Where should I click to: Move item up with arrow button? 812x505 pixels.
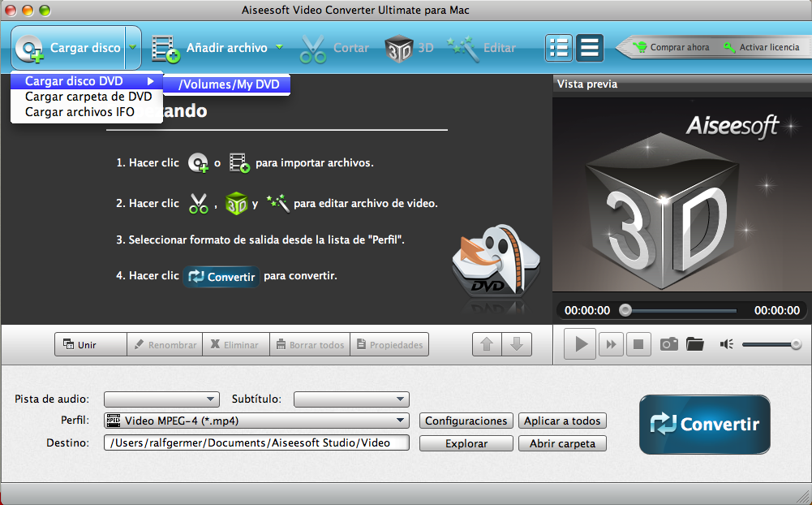[487, 344]
